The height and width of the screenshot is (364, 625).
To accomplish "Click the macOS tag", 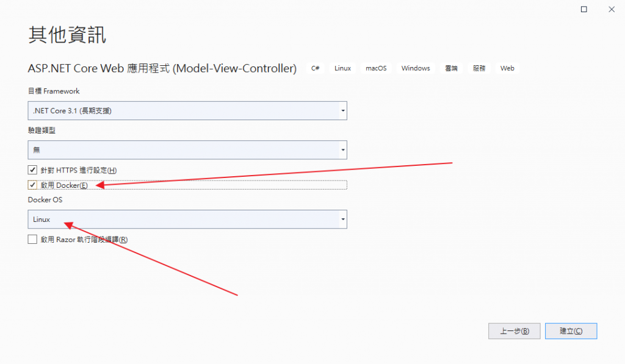I will [376, 68].
